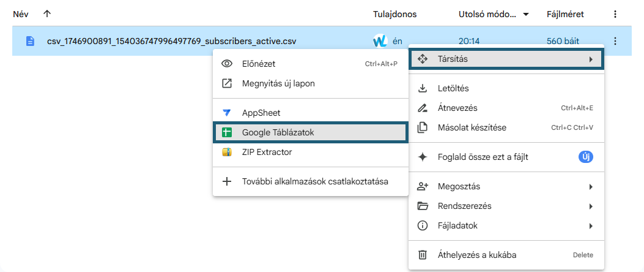This screenshot has height=272, width=644.
Task: Open with Google Táblázatok
Action: (310, 132)
